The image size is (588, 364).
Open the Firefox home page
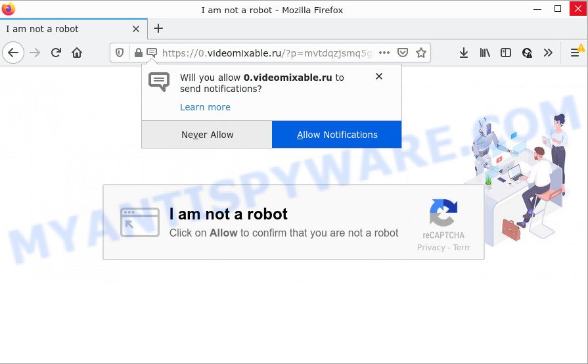pos(77,53)
